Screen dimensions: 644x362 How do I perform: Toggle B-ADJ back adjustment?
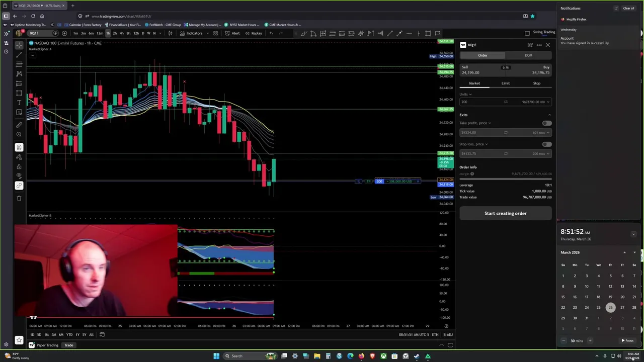coord(448,335)
